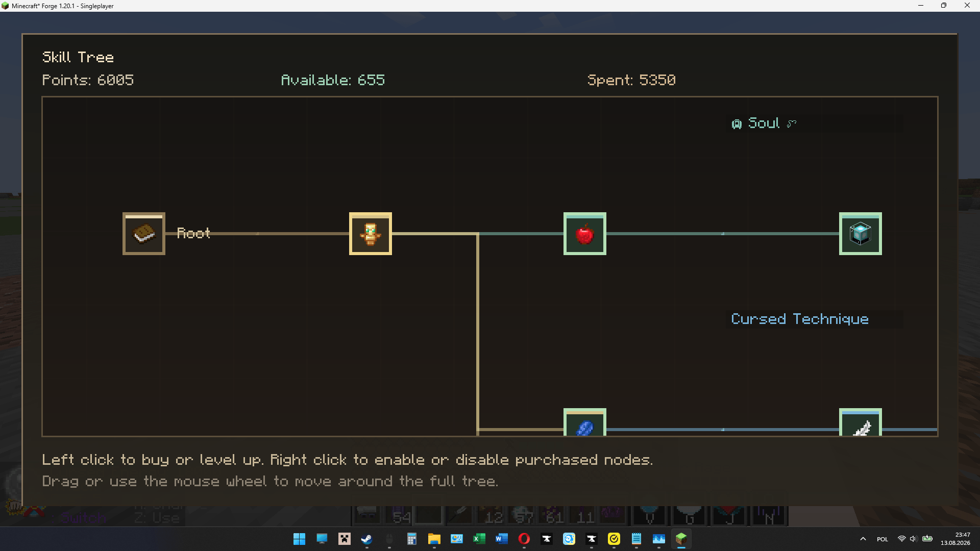
Task: Open the monitor icon in the taskbar
Action: pos(322,539)
